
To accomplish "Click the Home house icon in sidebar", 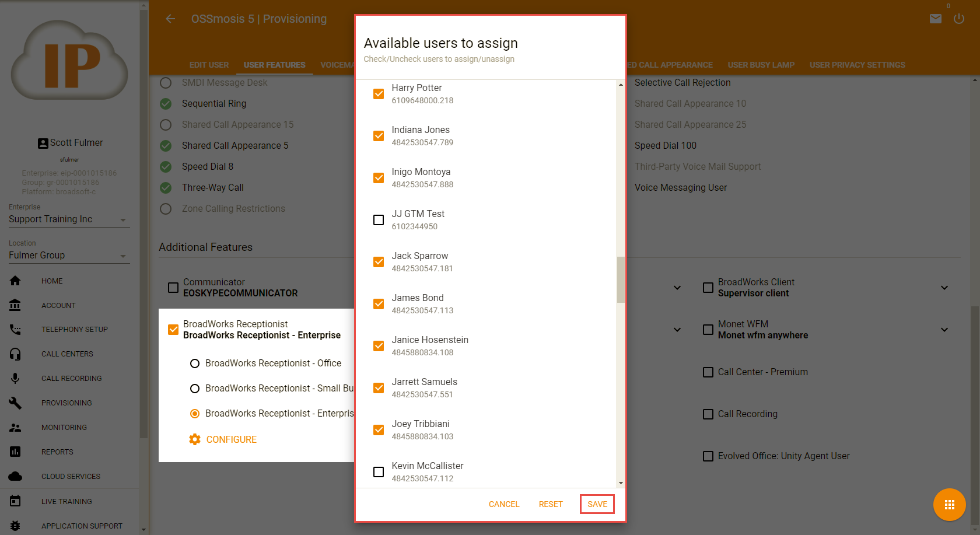I will pos(15,281).
